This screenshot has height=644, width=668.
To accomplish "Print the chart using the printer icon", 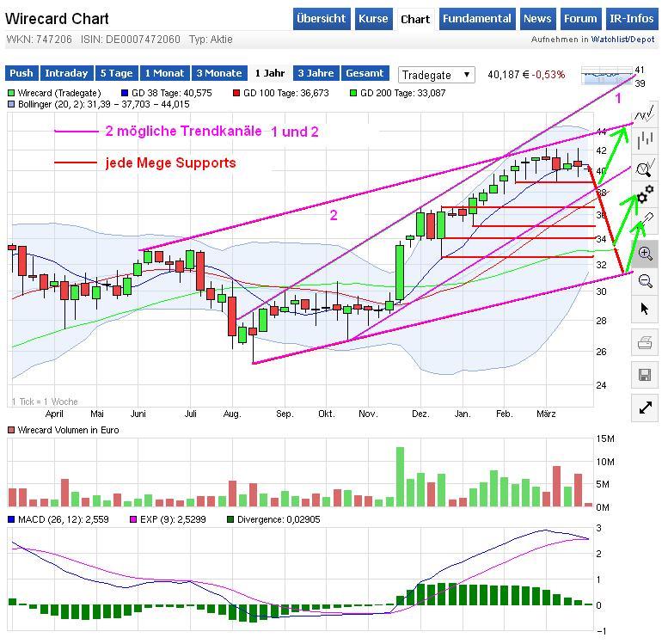I will (x=645, y=342).
